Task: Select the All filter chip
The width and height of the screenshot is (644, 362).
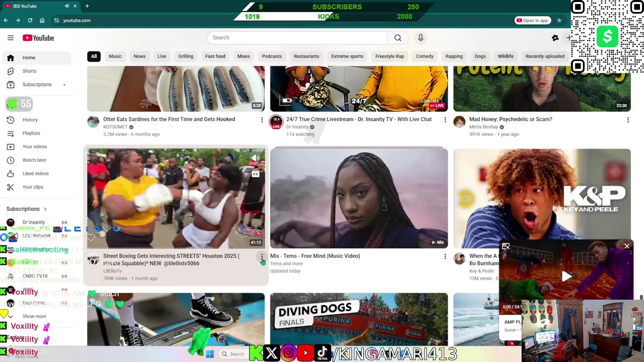Action: point(94,56)
